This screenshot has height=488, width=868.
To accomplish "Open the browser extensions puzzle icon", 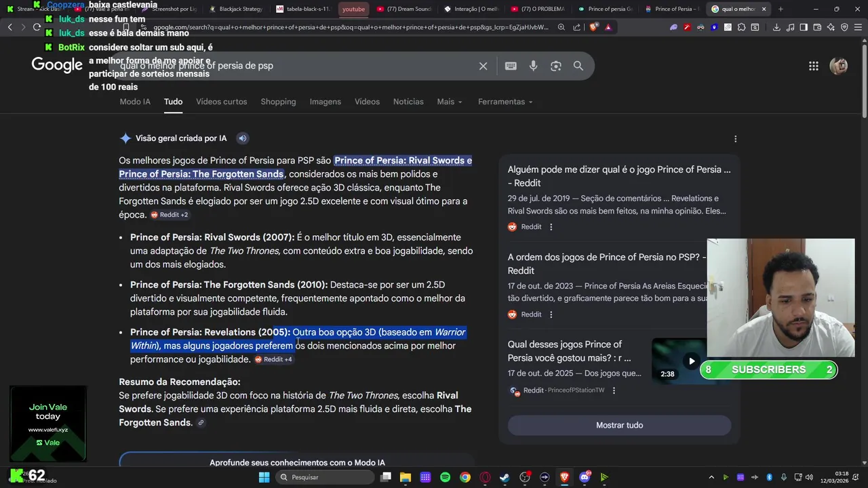I will [x=741, y=27].
